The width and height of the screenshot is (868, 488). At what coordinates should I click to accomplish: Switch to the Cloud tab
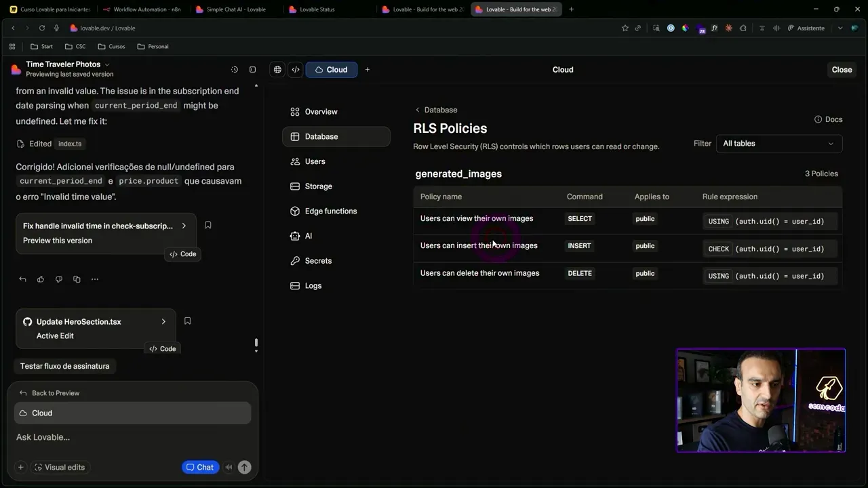331,70
